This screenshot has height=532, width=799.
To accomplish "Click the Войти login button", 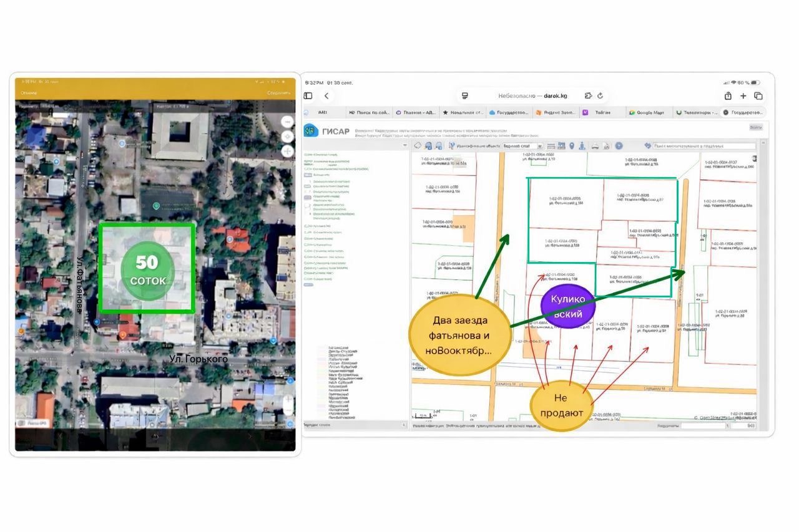I will click(755, 127).
